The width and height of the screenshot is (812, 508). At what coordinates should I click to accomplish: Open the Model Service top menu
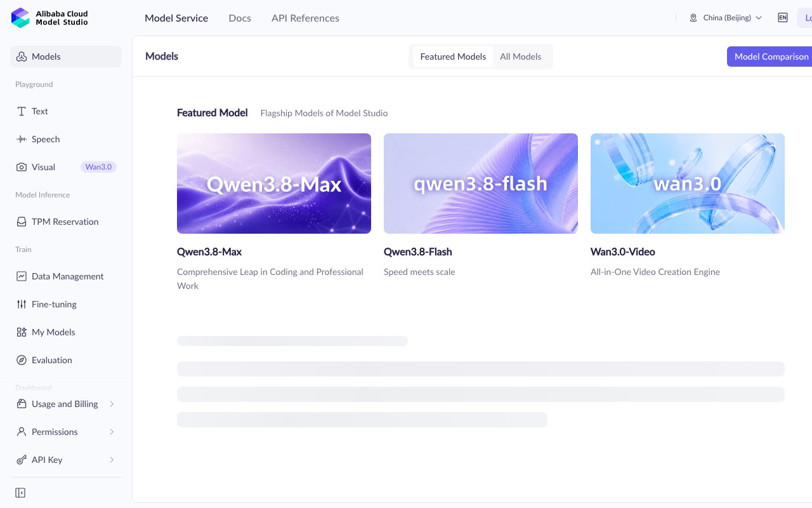pos(176,18)
